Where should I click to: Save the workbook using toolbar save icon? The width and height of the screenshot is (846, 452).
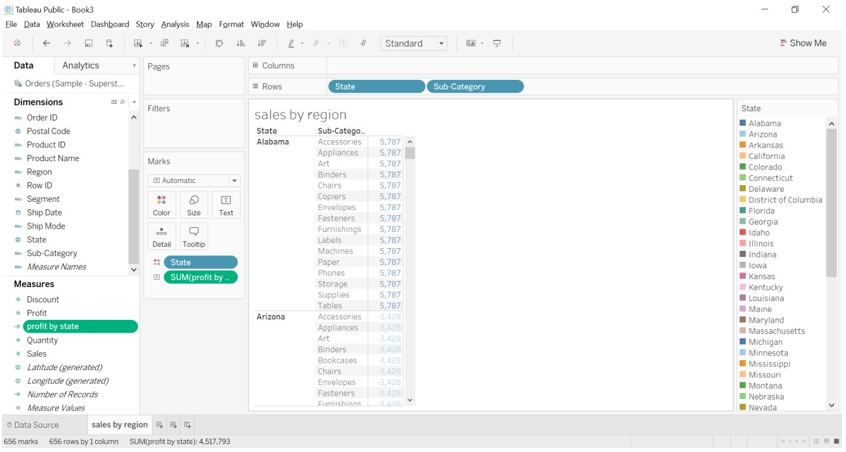[x=88, y=43]
